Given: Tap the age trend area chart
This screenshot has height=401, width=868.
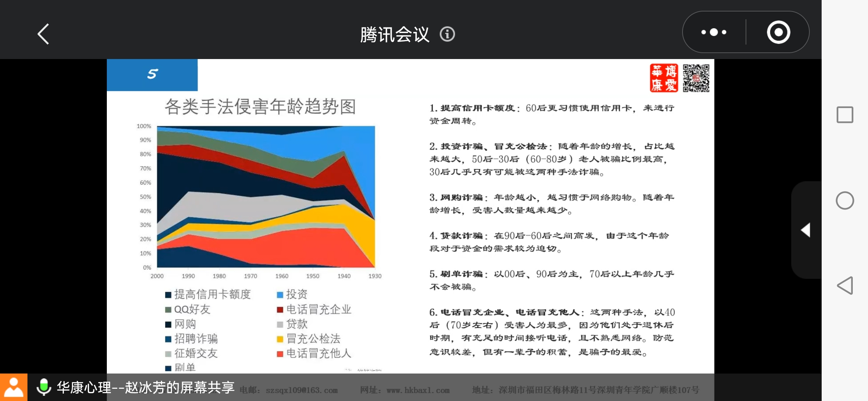Looking at the screenshot, I should (266, 197).
